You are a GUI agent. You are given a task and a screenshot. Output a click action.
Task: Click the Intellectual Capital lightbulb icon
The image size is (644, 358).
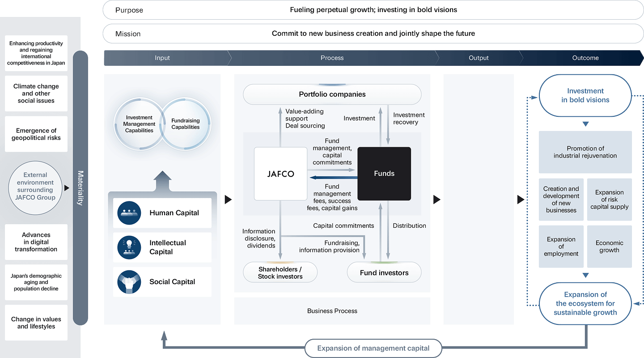(x=129, y=247)
